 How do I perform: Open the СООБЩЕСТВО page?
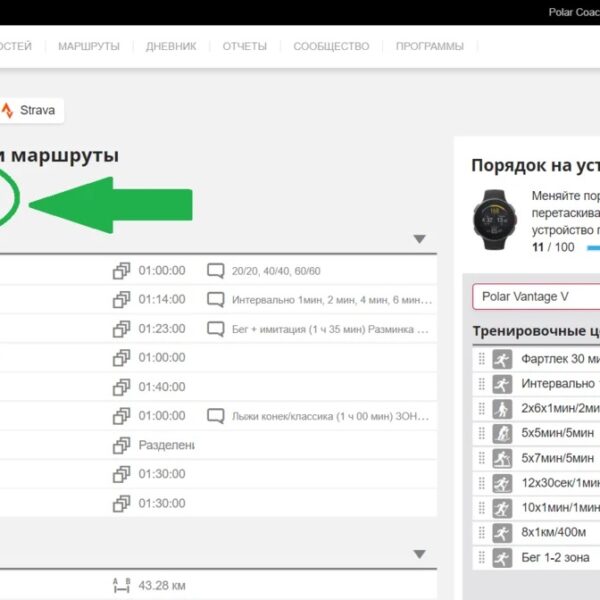331,46
